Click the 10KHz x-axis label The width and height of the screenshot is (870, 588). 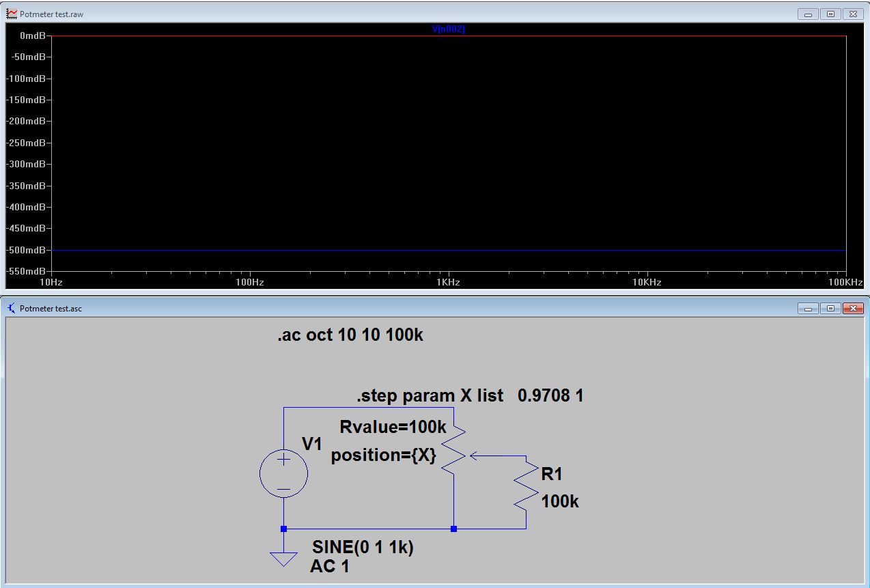point(647,282)
